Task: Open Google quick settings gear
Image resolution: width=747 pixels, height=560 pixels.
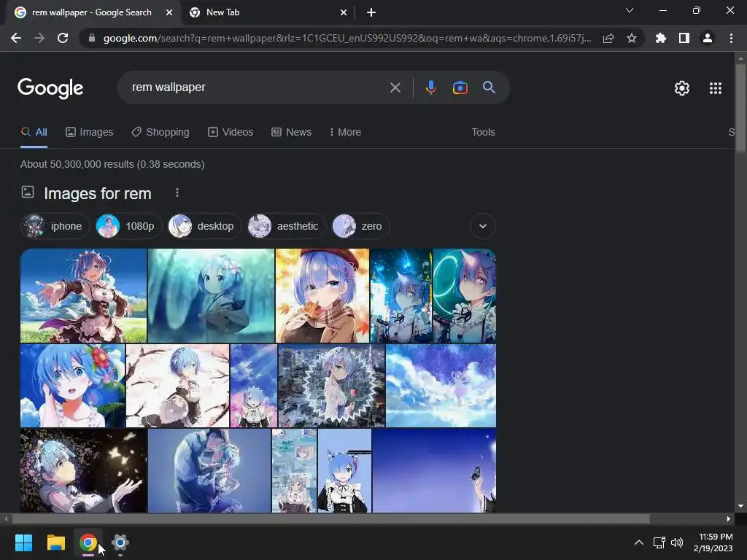Action: click(x=682, y=88)
